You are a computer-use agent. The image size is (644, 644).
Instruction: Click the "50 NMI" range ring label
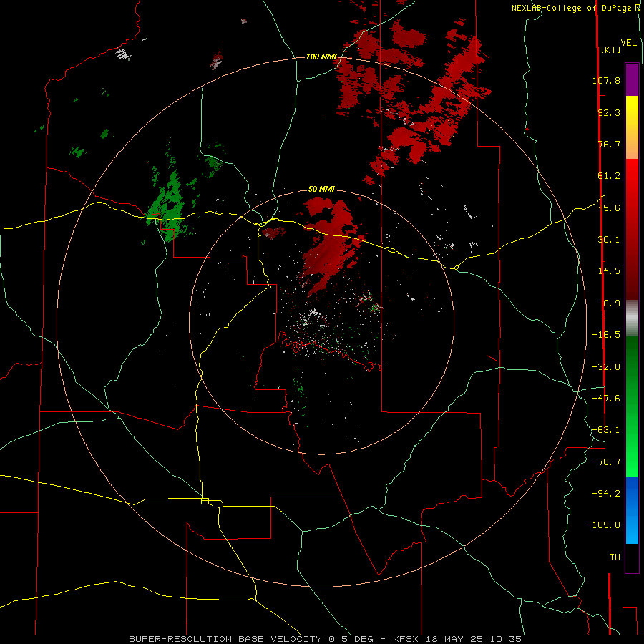coord(321,189)
